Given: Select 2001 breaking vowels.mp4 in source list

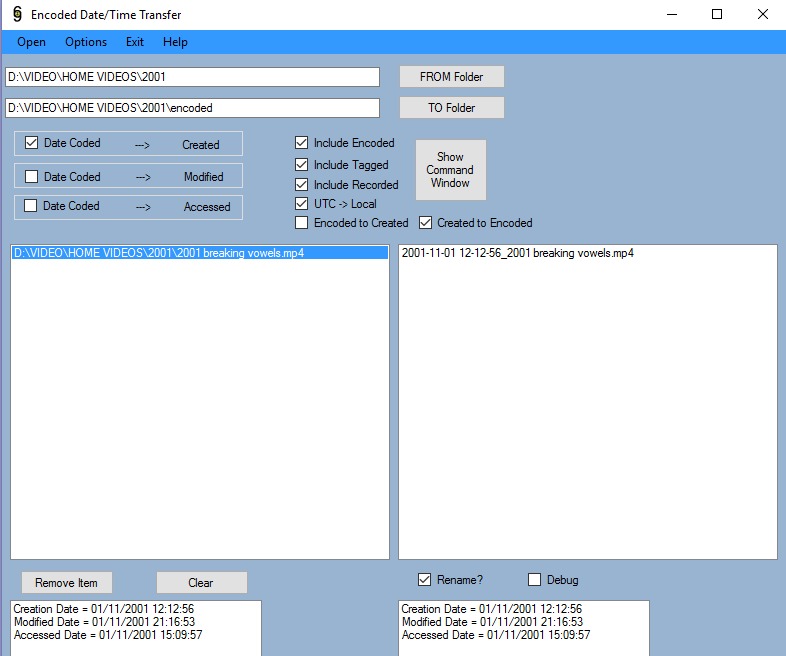Looking at the screenshot, I should pos(158,253).
